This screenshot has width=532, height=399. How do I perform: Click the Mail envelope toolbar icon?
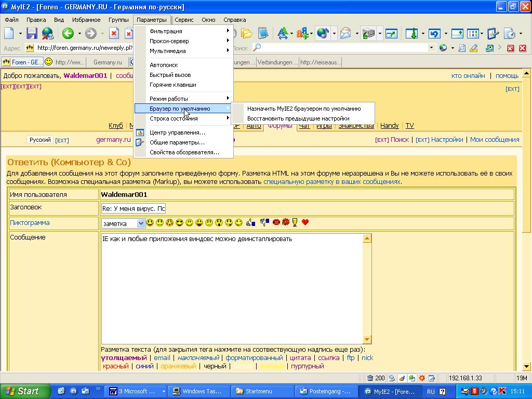[x=345, y=33]
